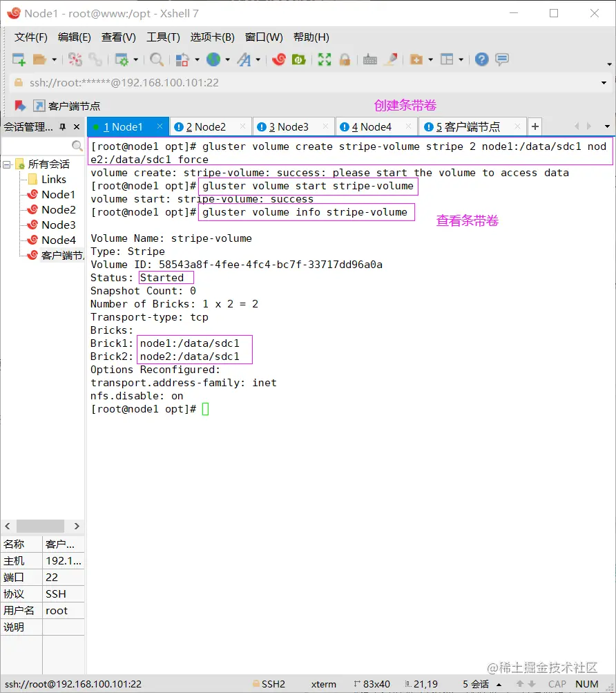Screen dimensions: 616x693
Task: Select Node4 in session tree
Action: 58,240
